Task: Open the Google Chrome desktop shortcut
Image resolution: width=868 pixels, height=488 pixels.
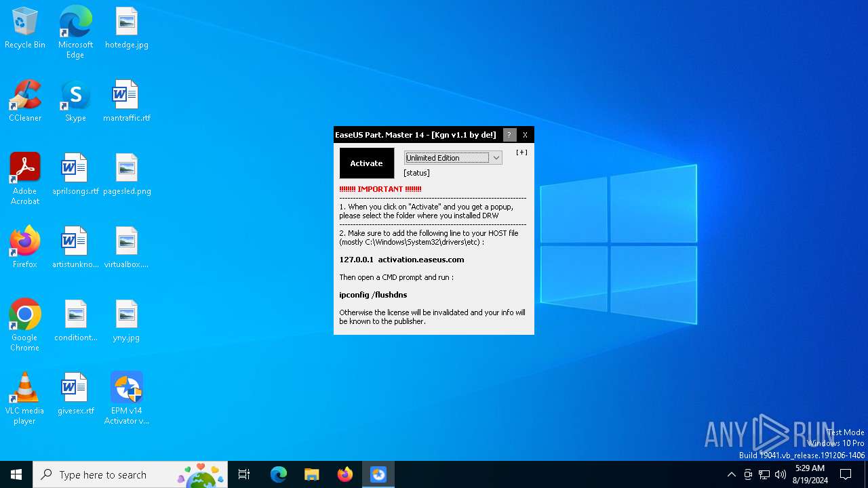Action: pos(25,325)
